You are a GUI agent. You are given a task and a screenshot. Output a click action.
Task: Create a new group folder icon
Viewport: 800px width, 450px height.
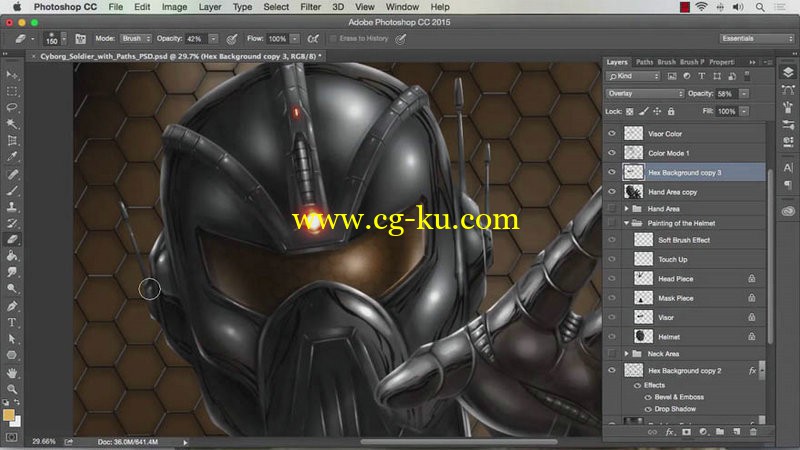pyautogui.click(x=719, y=432)
